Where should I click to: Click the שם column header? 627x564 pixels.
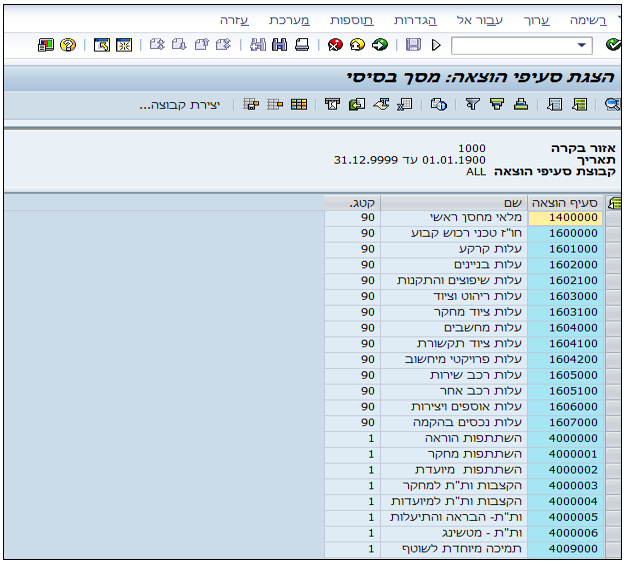[454, 203]
